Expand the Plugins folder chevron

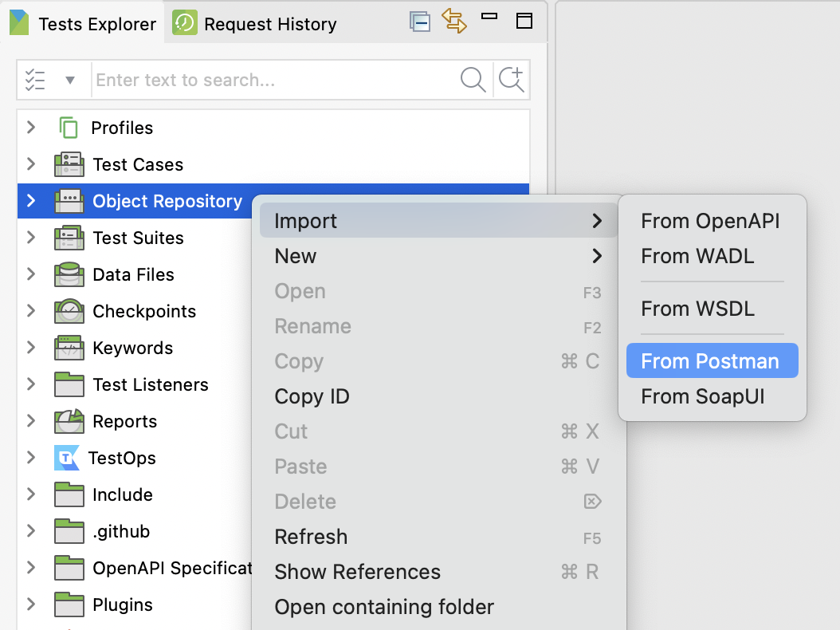point(29,604)
